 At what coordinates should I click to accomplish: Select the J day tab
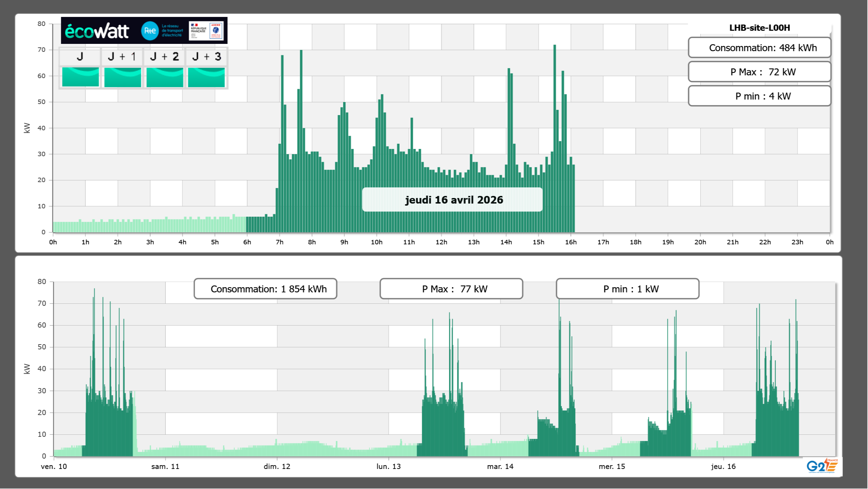coord(80,57)
